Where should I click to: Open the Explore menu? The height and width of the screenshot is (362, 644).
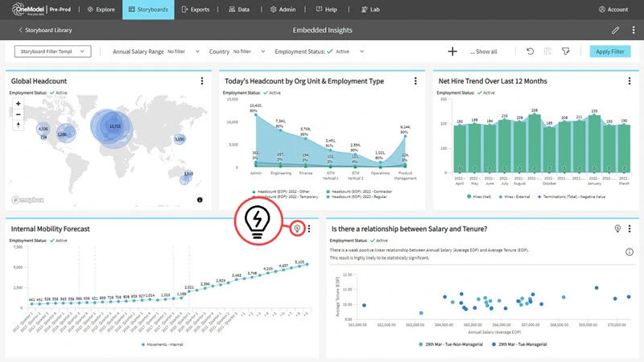tap(101, 10)
